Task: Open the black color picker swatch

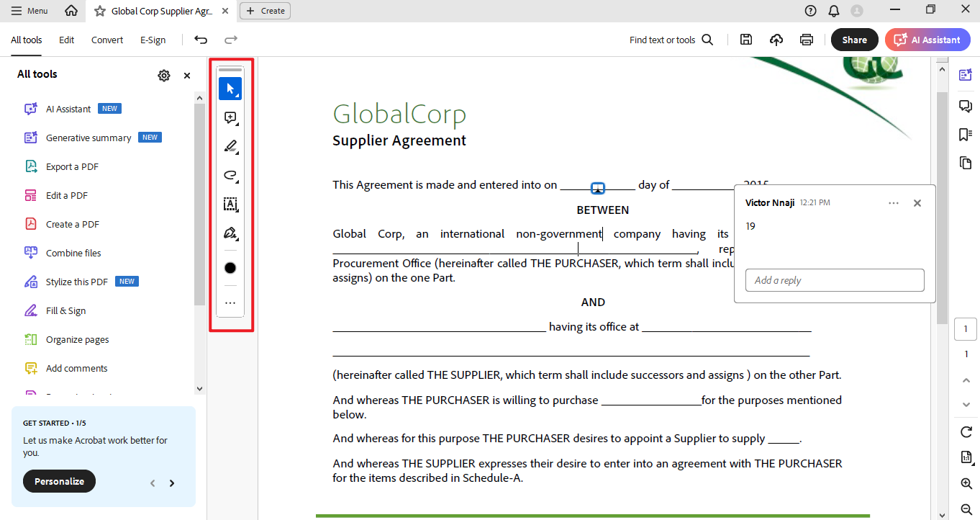Action: coord(230,268)
